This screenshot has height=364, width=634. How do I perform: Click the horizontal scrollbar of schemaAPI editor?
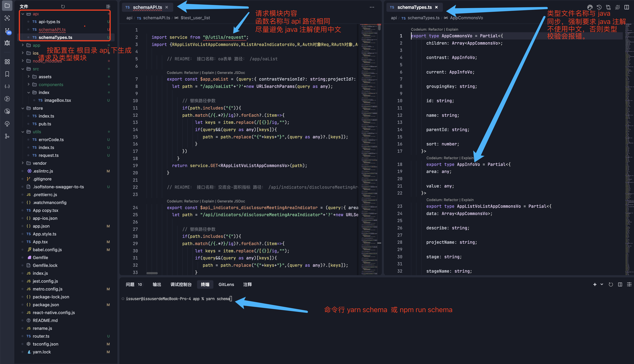point(152,273)
